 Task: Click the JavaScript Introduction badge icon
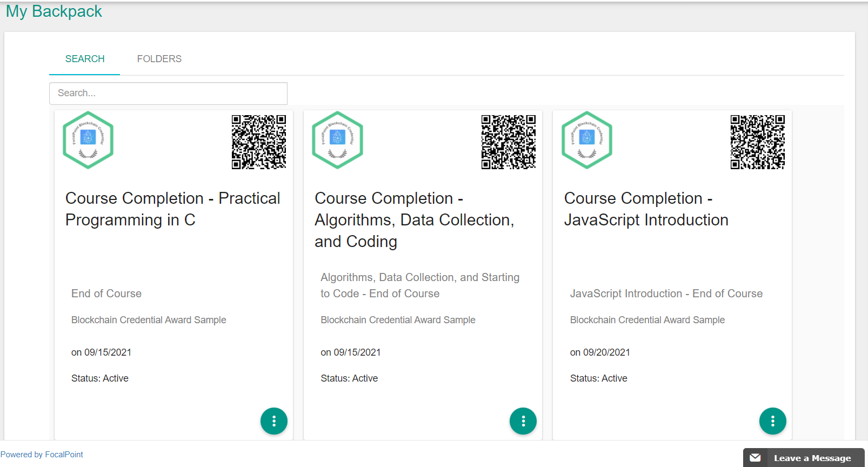(x=586, y=140)
